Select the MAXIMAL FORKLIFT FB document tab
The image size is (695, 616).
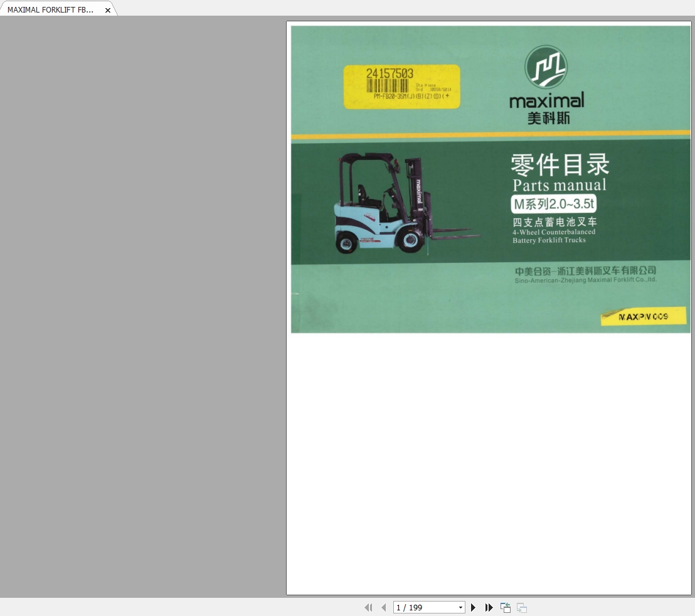(50, 9)
